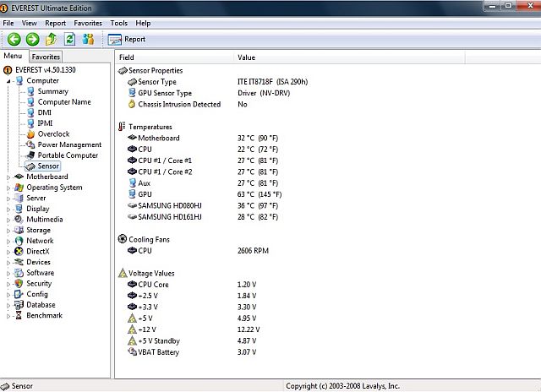Image resolution: width=541 pixels, height=392 pixels.
Task: Refresh the sensor readings with the Refresh icon
Action: 69,39
